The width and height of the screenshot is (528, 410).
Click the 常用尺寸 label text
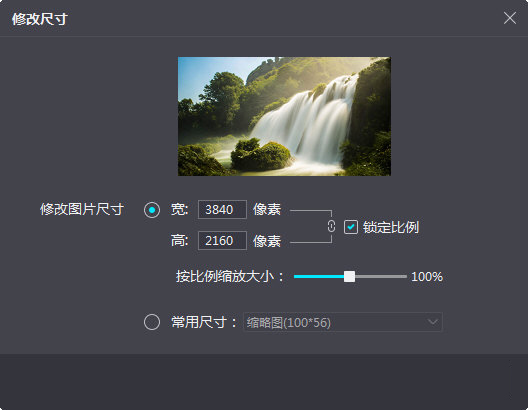tap(204, 322)
